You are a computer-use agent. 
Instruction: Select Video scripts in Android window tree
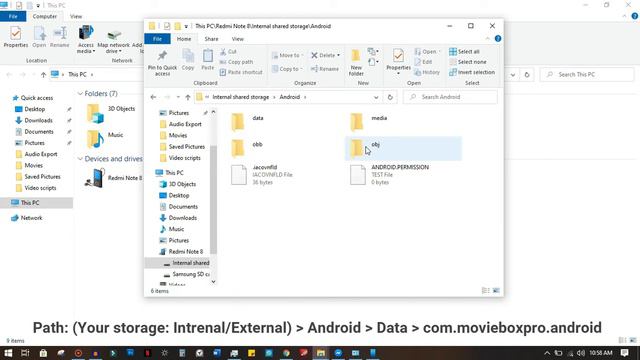click(x=180, y=158)
